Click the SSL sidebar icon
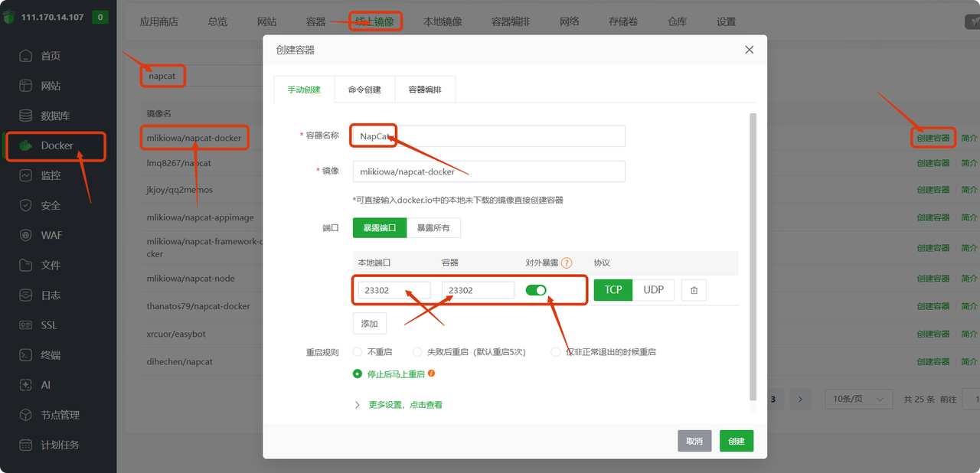Screen dimensions: 980x473 click(x=26, y=325)
